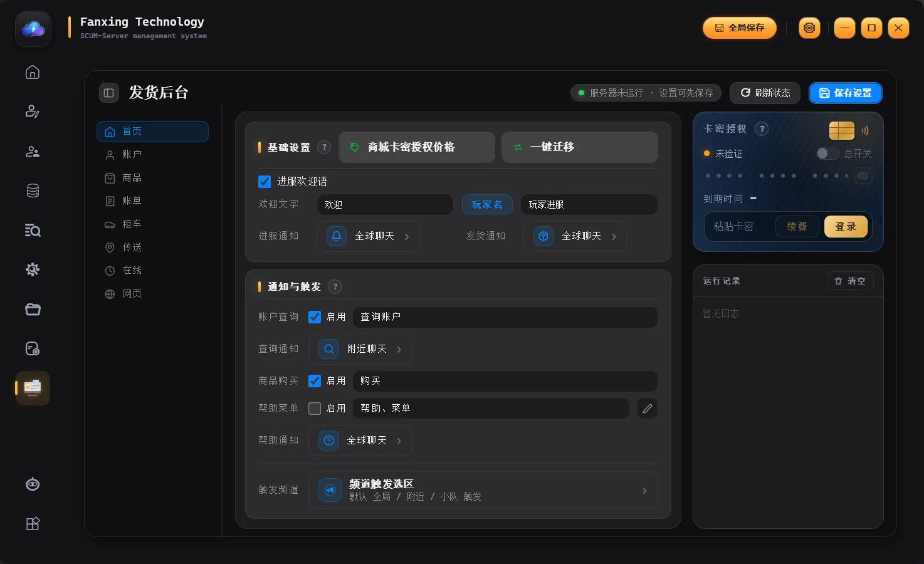Open the 进服通知 全球聊天 channel selector
Viewport: 924px width, 564px height.
click(369, 236)
